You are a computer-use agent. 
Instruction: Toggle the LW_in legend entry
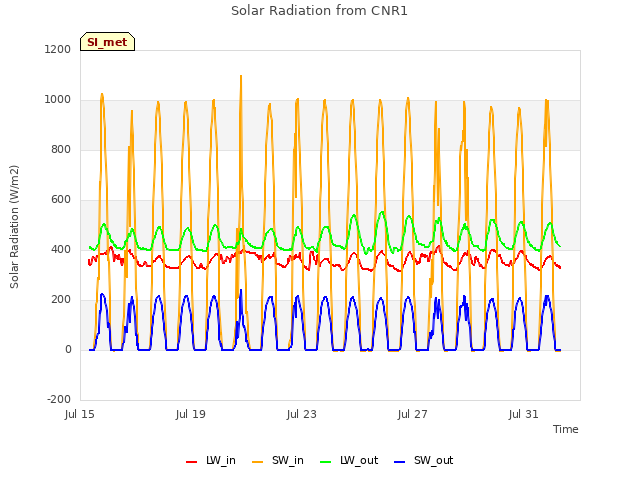211,461
